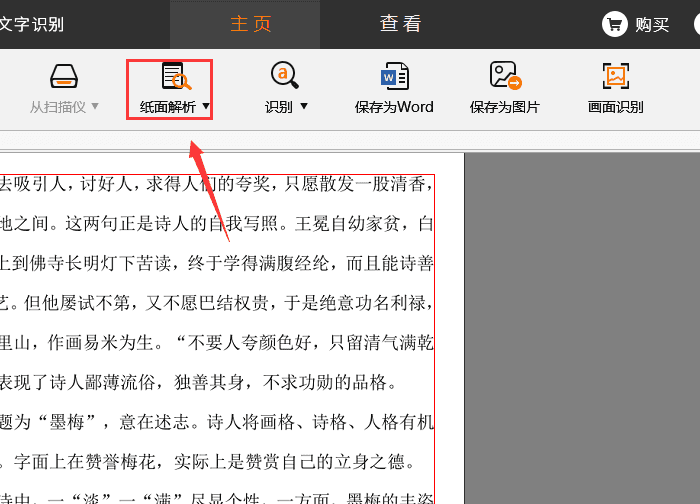This screenshot has height=504, width=700.
Task: Open the 查看 tab
Action: point(400,24)
